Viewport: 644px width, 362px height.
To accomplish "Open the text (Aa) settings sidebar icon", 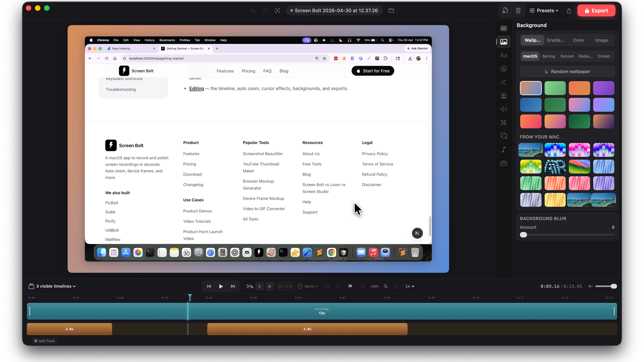I will pyautogui.click(x=503, y=55).
